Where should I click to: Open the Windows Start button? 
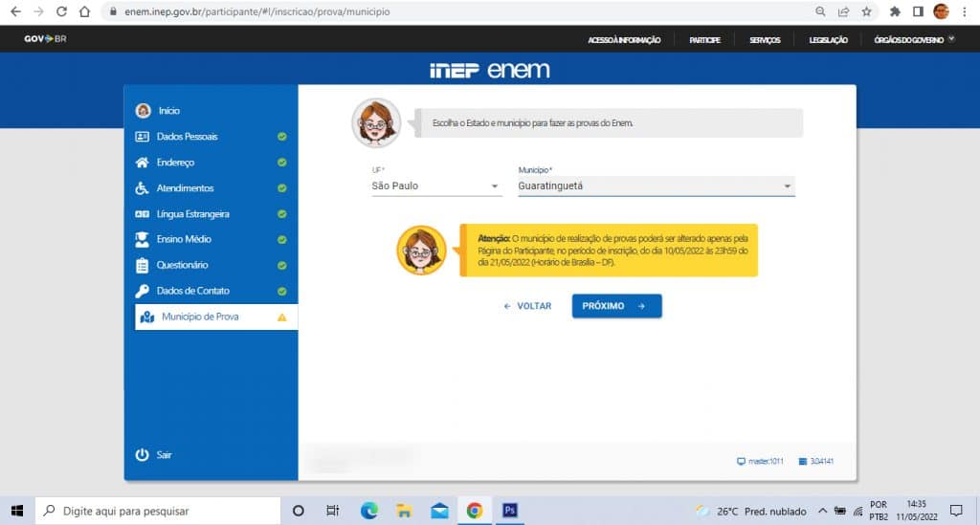point(17,511)
